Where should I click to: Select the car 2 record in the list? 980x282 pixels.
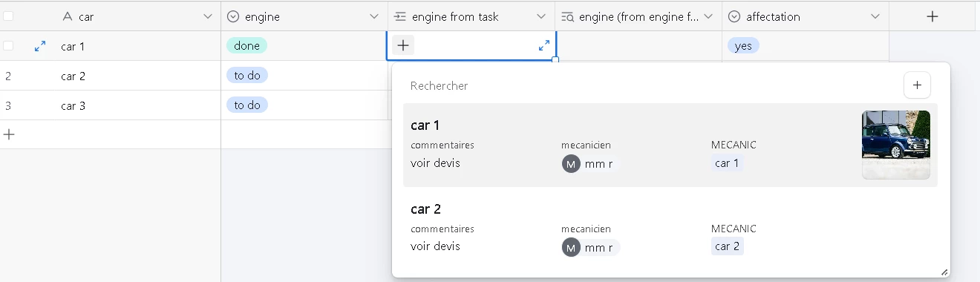tap(670, 228)
